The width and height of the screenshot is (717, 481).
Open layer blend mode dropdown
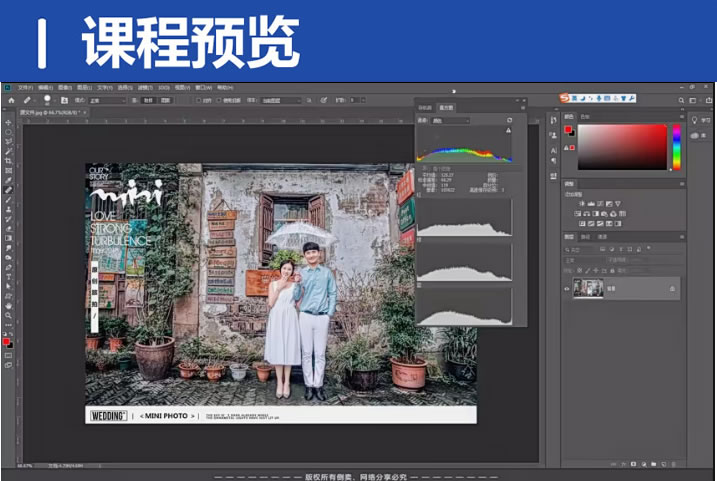584,260
